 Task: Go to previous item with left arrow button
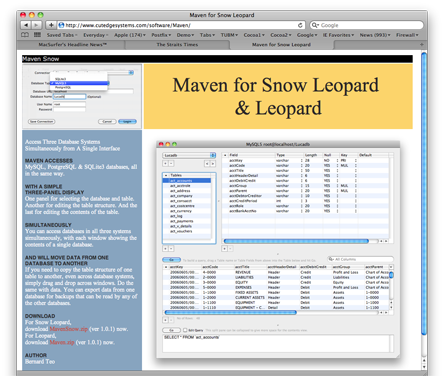coord(207,164)
